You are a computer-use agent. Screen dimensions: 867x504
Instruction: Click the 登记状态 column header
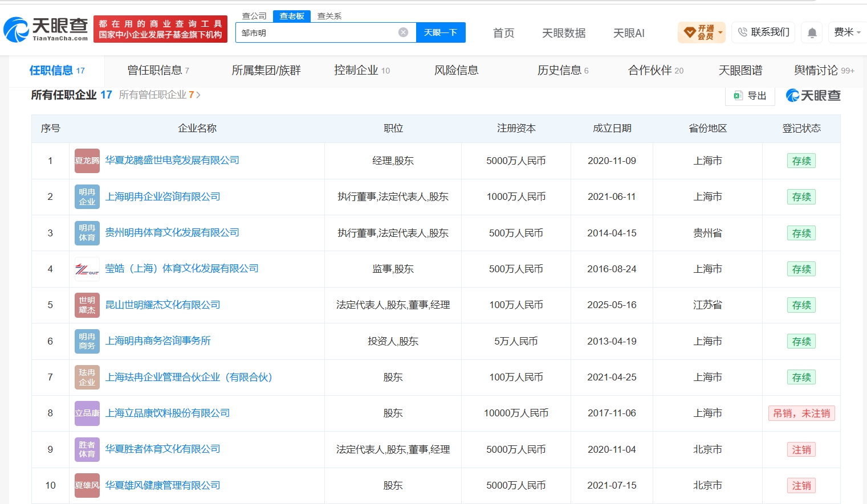click(x=801, y=128)
